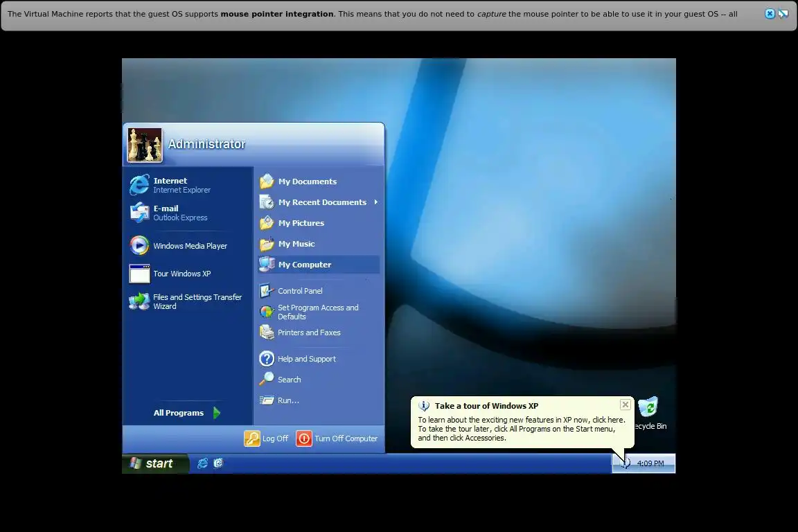Dismiss the mouse pointer integration notice

coord(770,14)
